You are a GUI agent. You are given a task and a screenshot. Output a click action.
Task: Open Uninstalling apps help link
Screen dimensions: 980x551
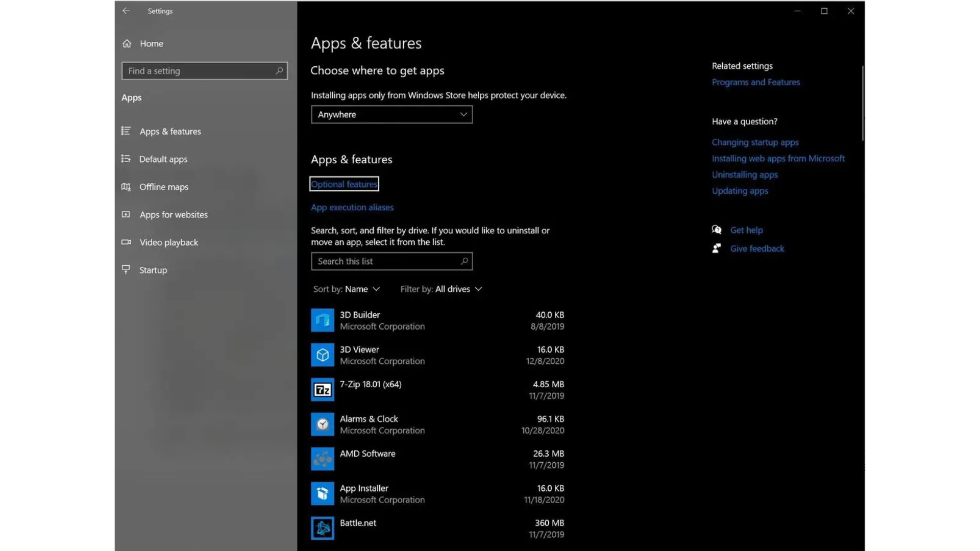coord(745,174)
